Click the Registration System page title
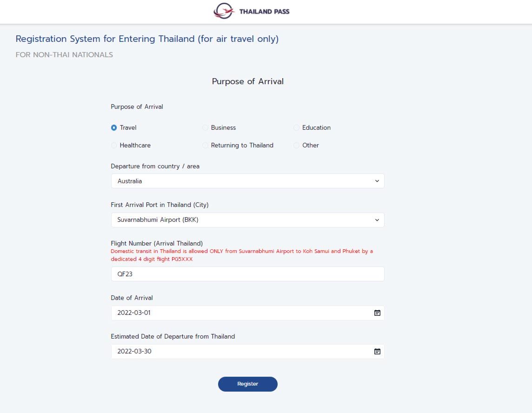Image resolution: width=532 pixels, height=413 pixels. 147,39
